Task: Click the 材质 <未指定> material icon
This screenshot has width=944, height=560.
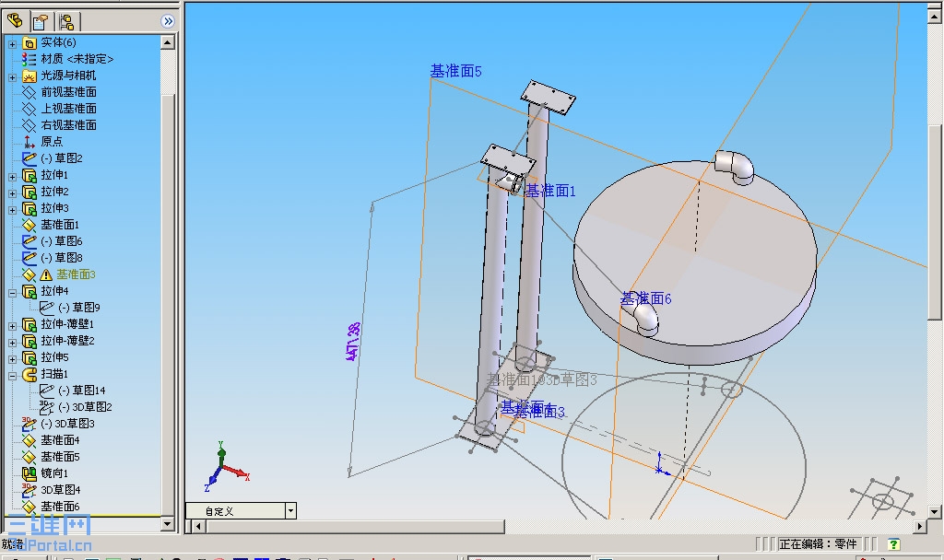Action: 29,59
